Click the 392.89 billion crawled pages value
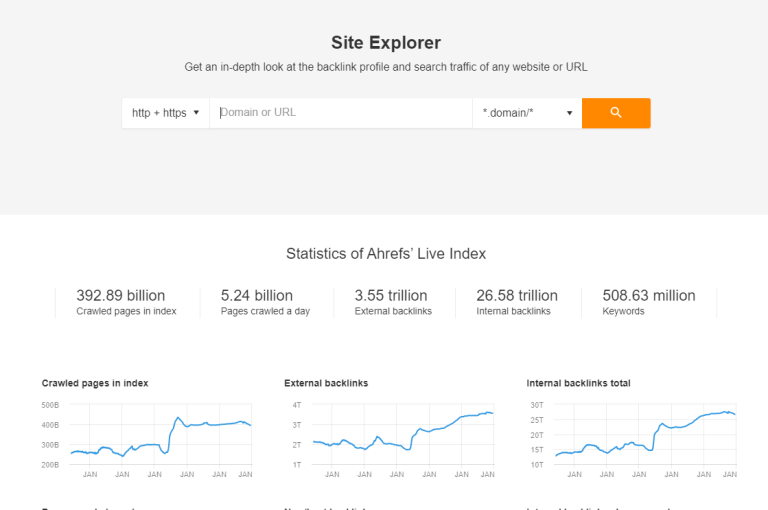Image resolution: width=768 pixels, height=510 pixels. (x=120, y=295)
